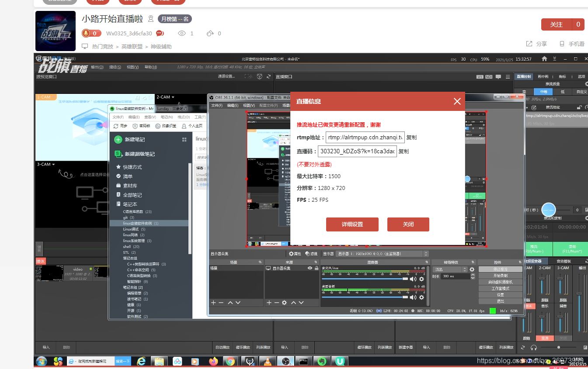Image resolution: width=588 pixels, height=369 pixels.
Task: Adjust the 麦克风/Aux volume slider
Action: 365,279
